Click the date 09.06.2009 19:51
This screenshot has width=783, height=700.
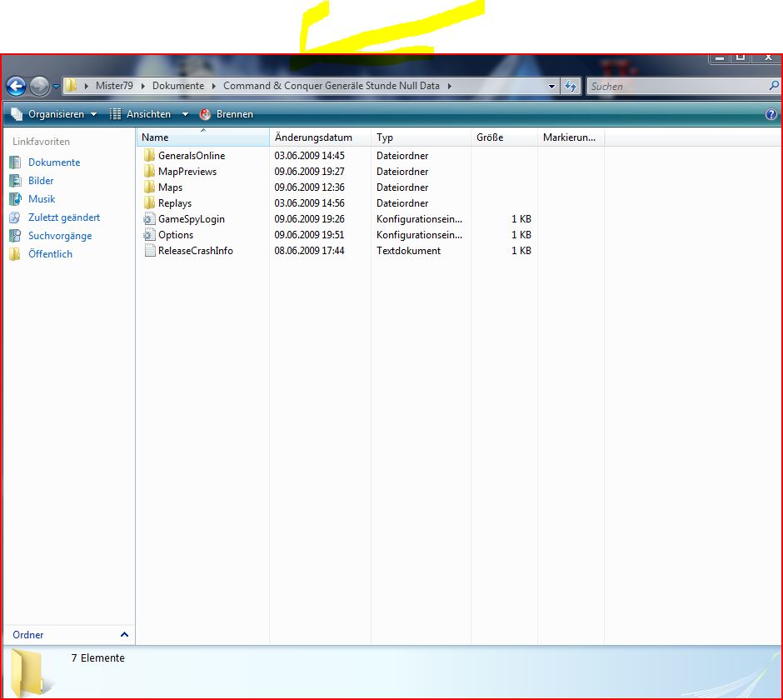(309, 235)
